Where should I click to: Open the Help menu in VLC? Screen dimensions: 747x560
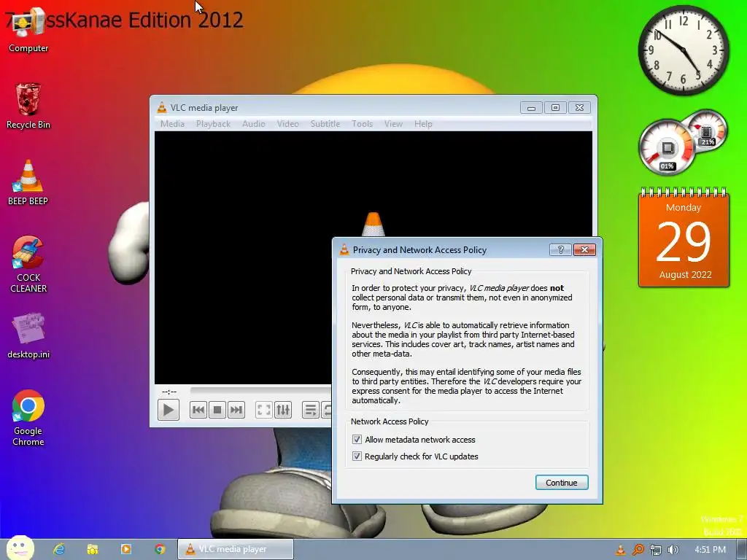(x=423, y=124)
